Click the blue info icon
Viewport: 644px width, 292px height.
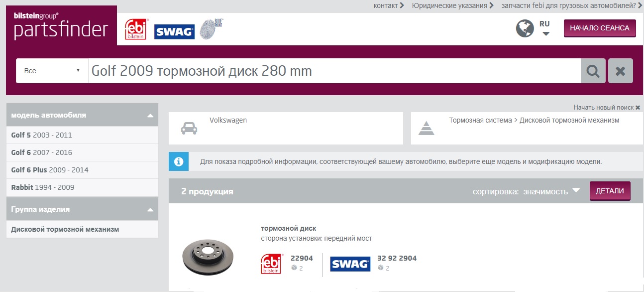tap(179, 162)
